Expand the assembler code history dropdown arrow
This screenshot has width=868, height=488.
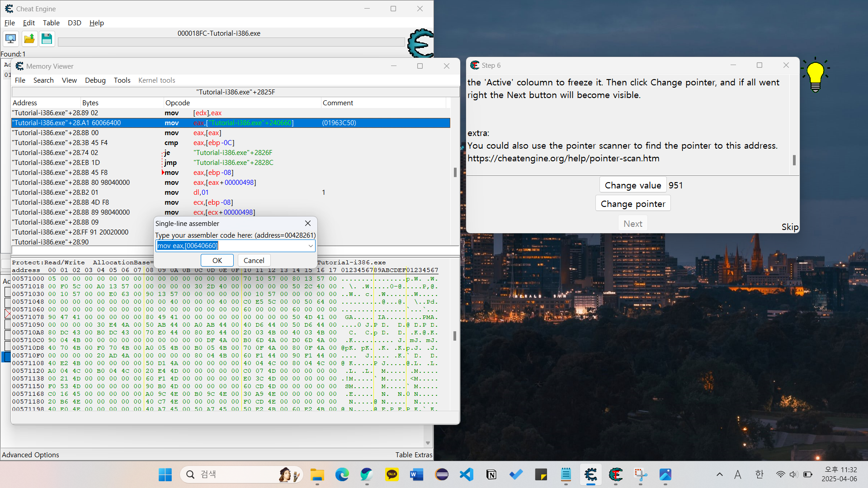[311, 246]
